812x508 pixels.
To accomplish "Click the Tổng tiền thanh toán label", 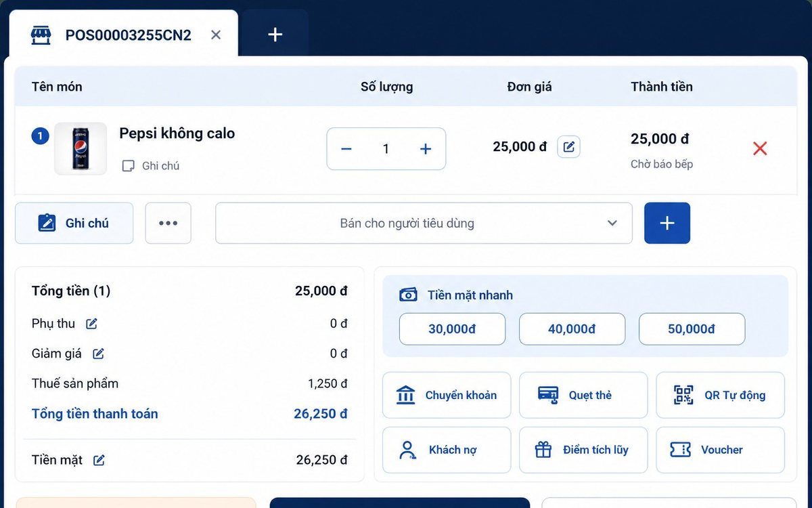I will click(x=95, y=414).
